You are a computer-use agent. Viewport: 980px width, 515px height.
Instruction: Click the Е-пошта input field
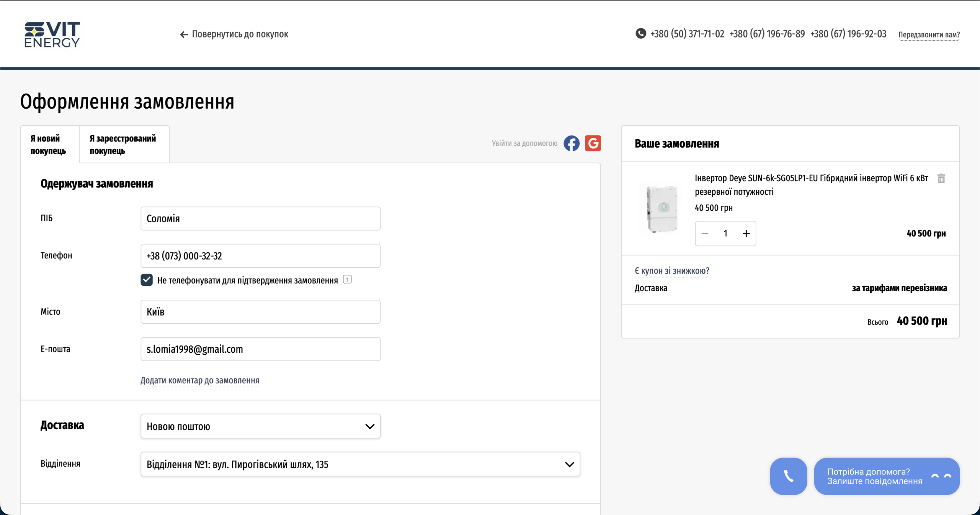260,349
